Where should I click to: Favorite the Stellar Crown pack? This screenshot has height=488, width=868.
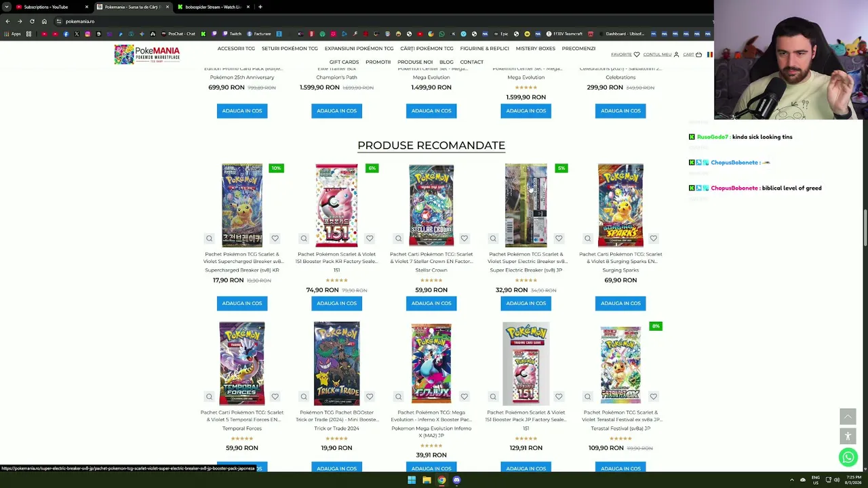(464, 239)
